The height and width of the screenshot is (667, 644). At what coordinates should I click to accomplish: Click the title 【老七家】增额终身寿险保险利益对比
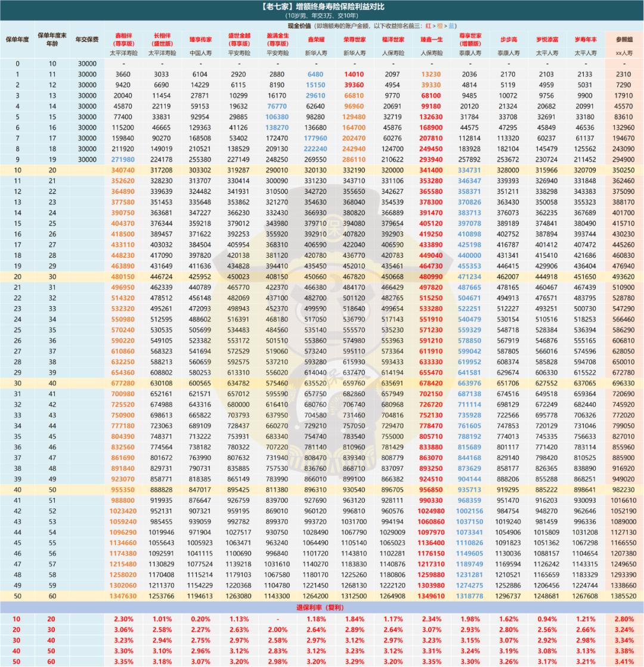tap(322, 7)
